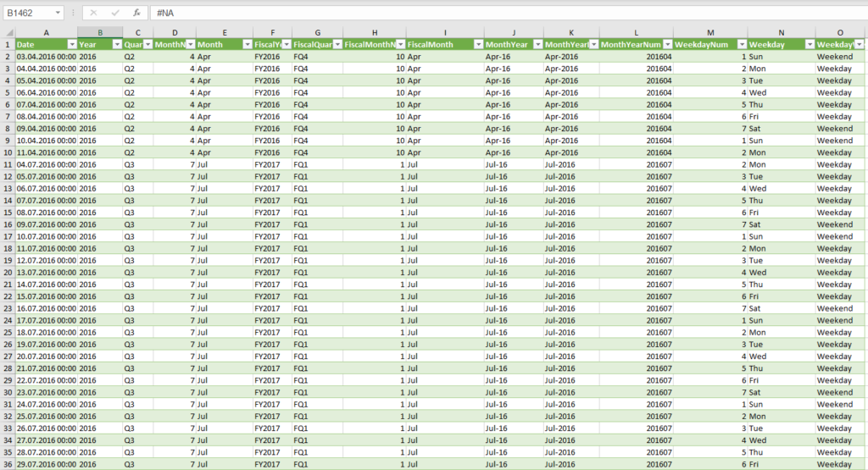This screenshot has height=470, width=868.
Task: Open the MonthYearNum filter dropdown
Action: pyautogui.click(x=666, y=44)
